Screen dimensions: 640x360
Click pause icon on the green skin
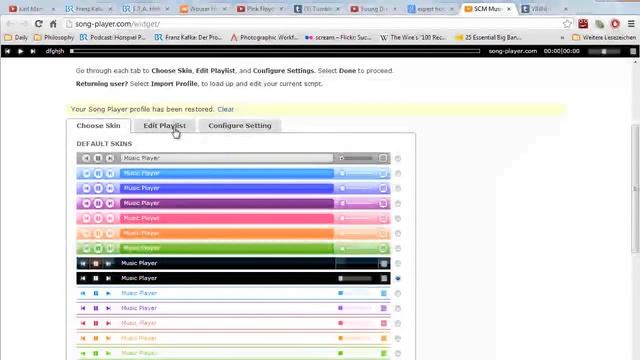[98, 248]
